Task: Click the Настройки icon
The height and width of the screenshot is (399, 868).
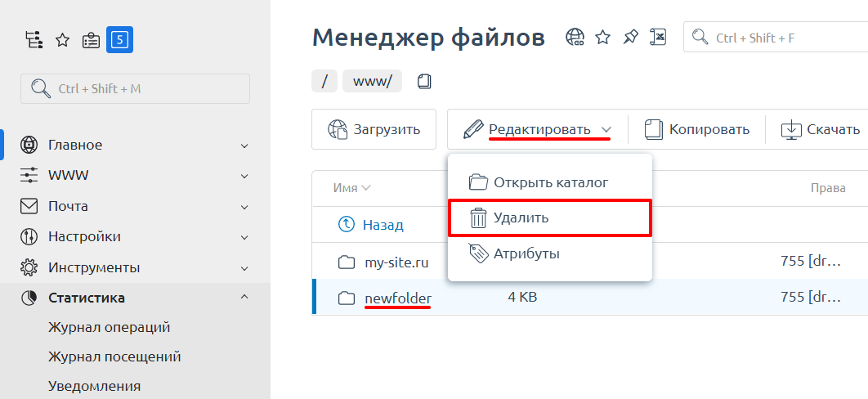Action: coord(29,237)
